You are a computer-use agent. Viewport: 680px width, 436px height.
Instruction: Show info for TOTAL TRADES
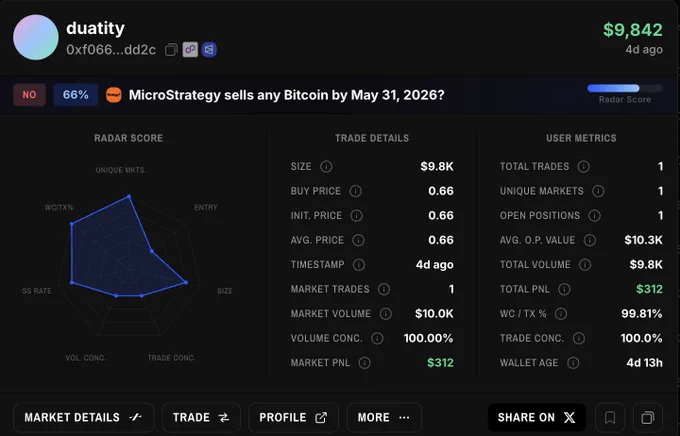tap(584, 167)
